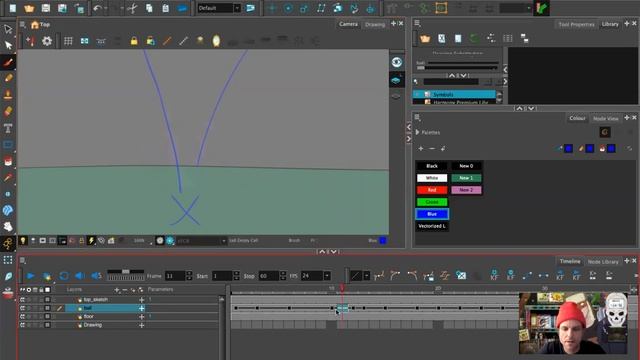The width and height of the screenshot is (640, 360).
Task: Click the Frame number stepper arrows
Action: [x=189, y=276]
